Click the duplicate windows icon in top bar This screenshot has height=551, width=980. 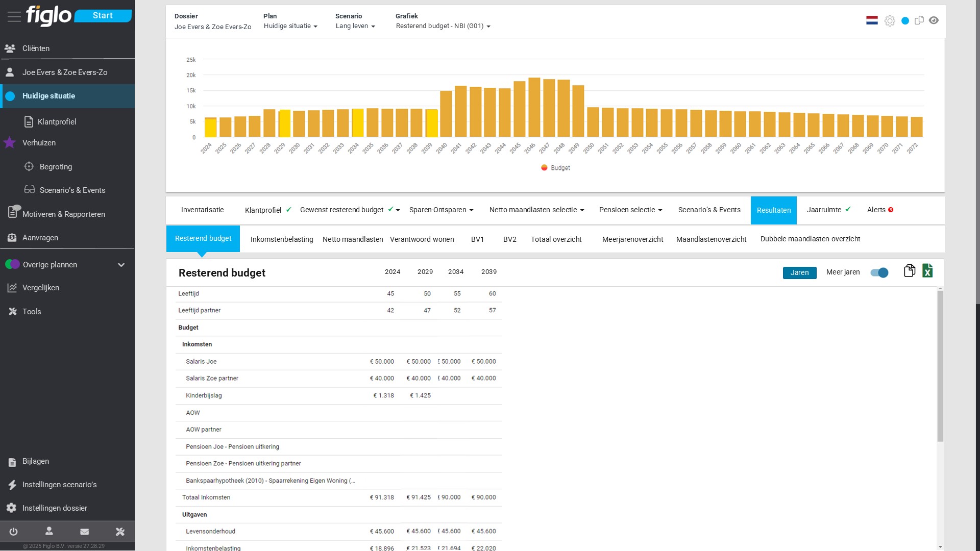click(x=919, y=20)
